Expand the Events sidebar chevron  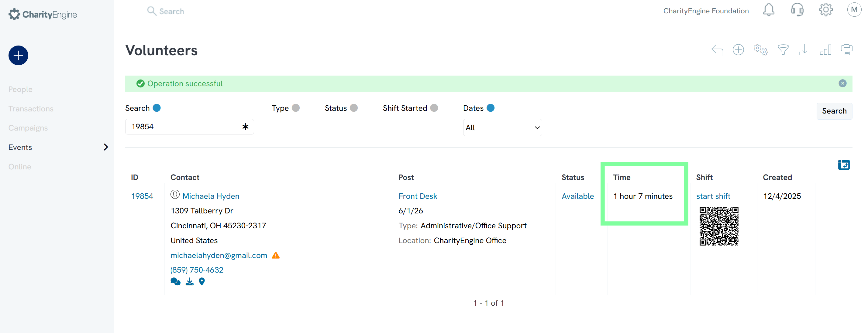coord(106,147)
